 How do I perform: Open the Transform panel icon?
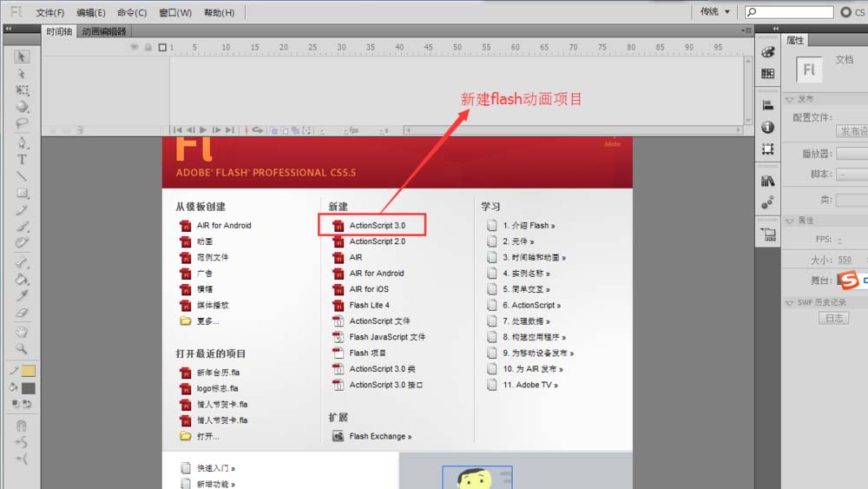[768, 149]
